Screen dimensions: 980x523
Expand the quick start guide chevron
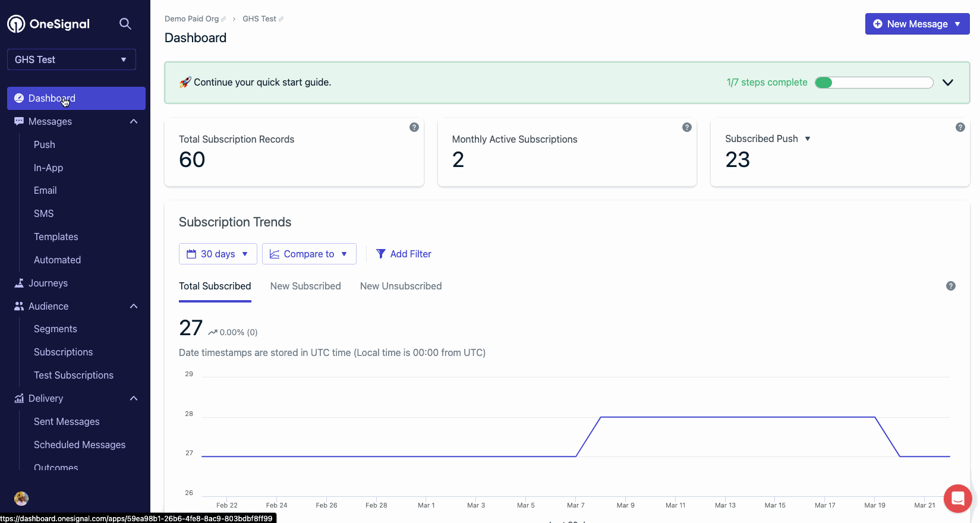click(948, 83)
